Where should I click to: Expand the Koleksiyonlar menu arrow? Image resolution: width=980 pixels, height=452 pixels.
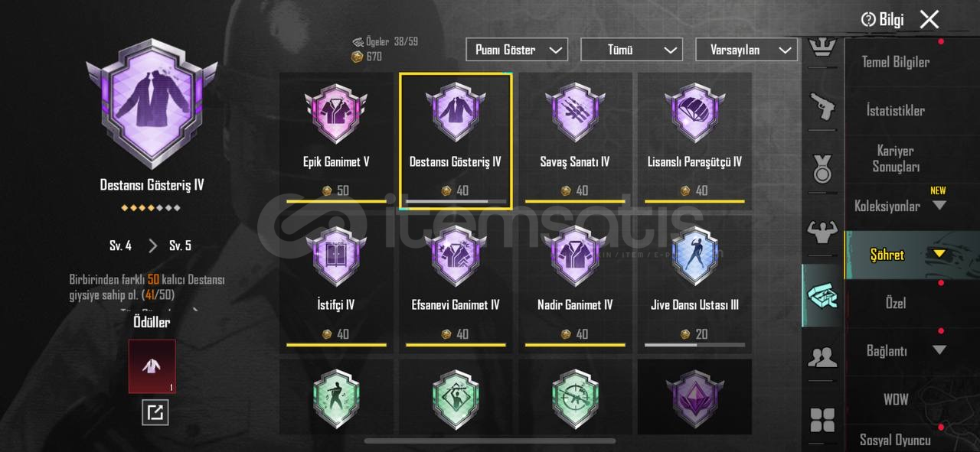pyautogui.click(x=939, y=206)
